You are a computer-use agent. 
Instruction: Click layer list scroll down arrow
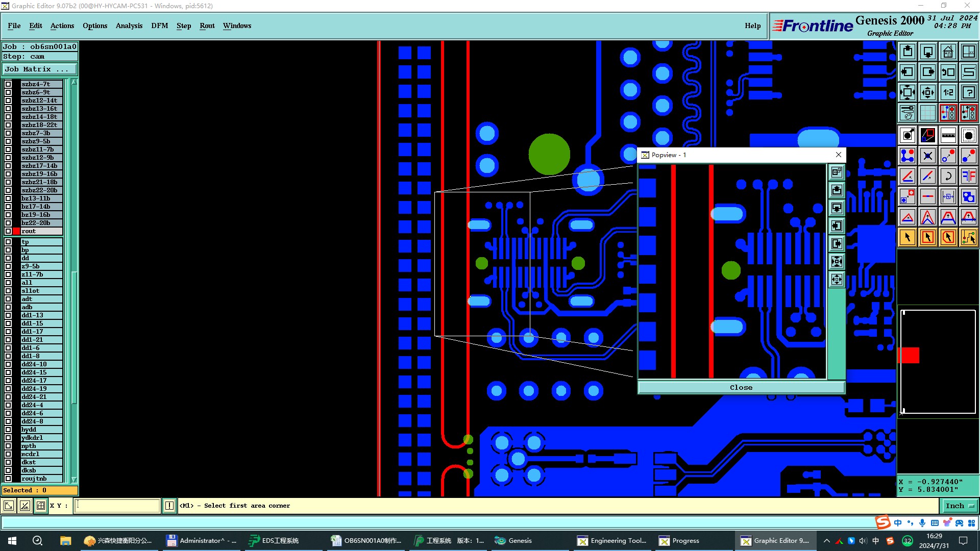tap(74, 479)
